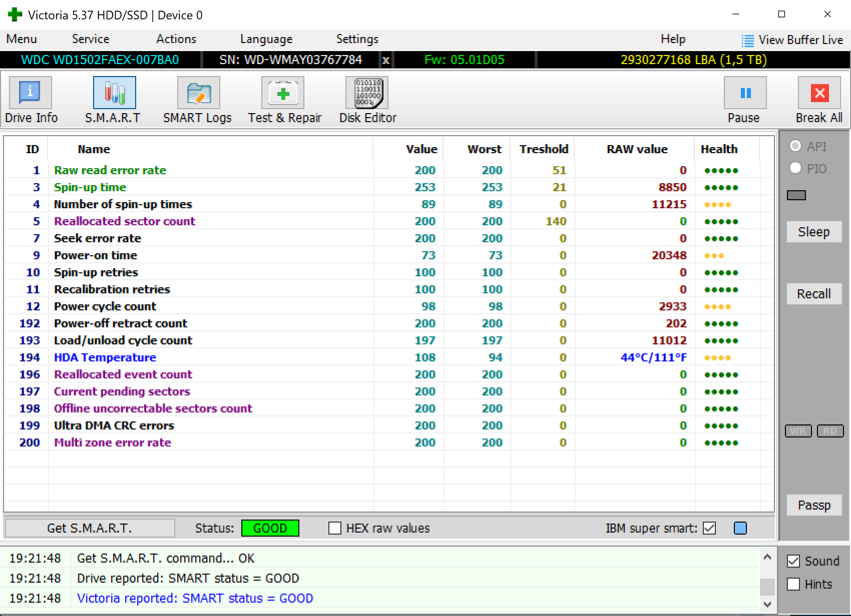This screenshot has width=851, height=616.
Task: Select the HDA Temperature row
Action: [x=389, y=357]
